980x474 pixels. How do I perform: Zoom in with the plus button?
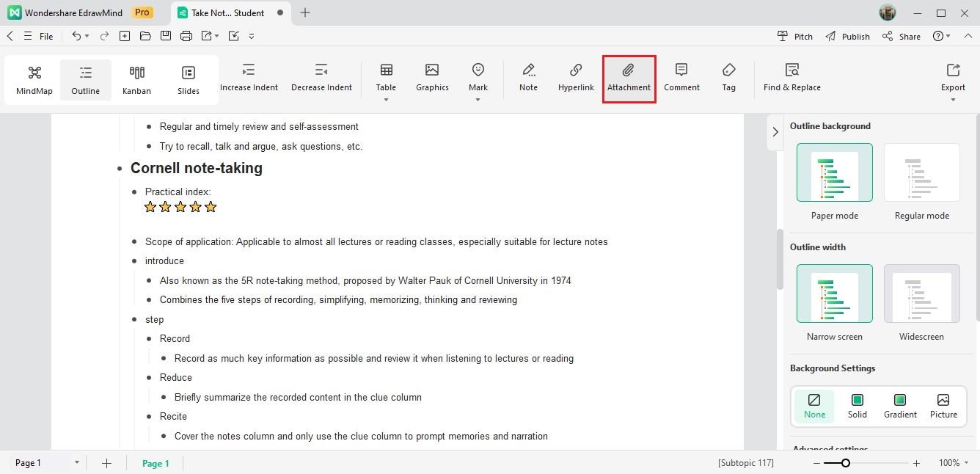916,463
